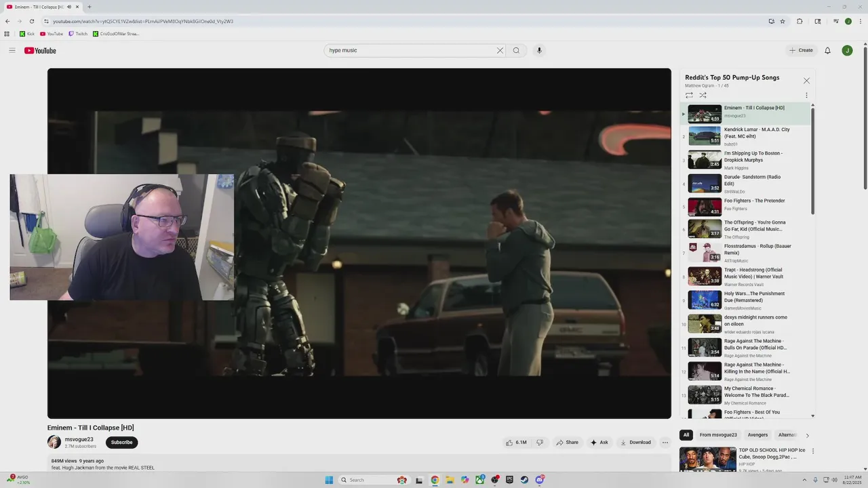Clear the hype music search text

[x=500, y=50]
